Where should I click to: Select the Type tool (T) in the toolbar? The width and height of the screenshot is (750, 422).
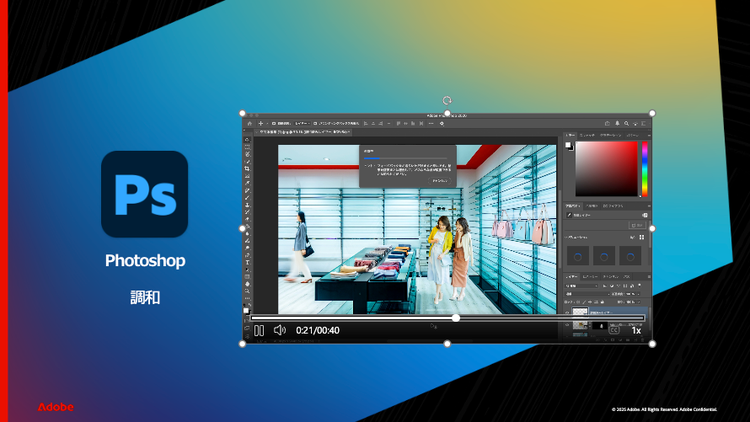(248, 262)
